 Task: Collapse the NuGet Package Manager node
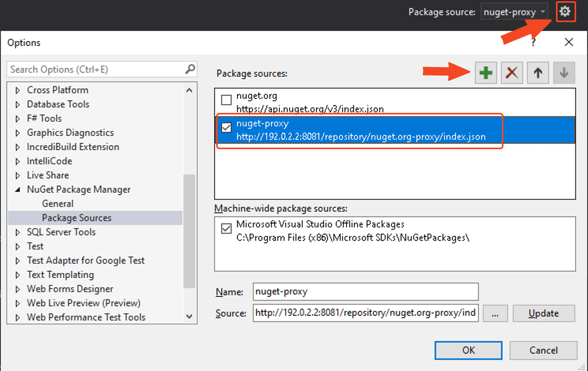coord(17,190)
